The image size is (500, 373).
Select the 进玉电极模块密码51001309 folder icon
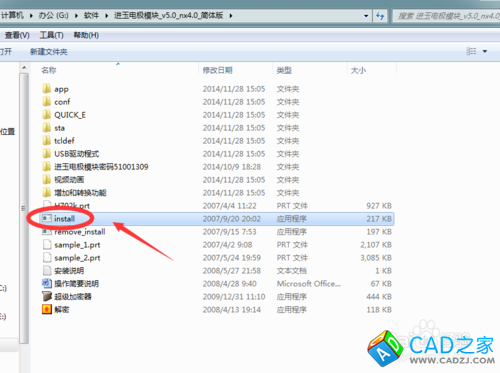[47, 167]
